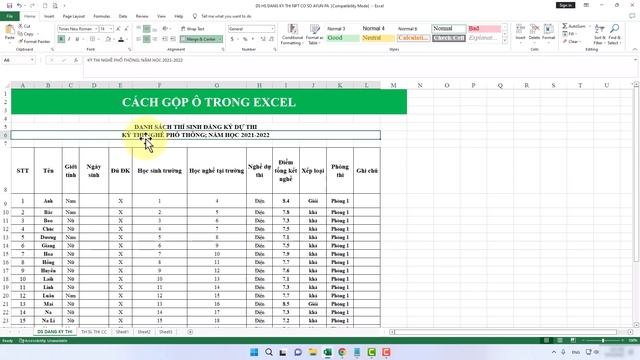The height and width of the screenshot is (360, 640).
Task: Apply the Neutral cell style
Action: pos(378,38)
